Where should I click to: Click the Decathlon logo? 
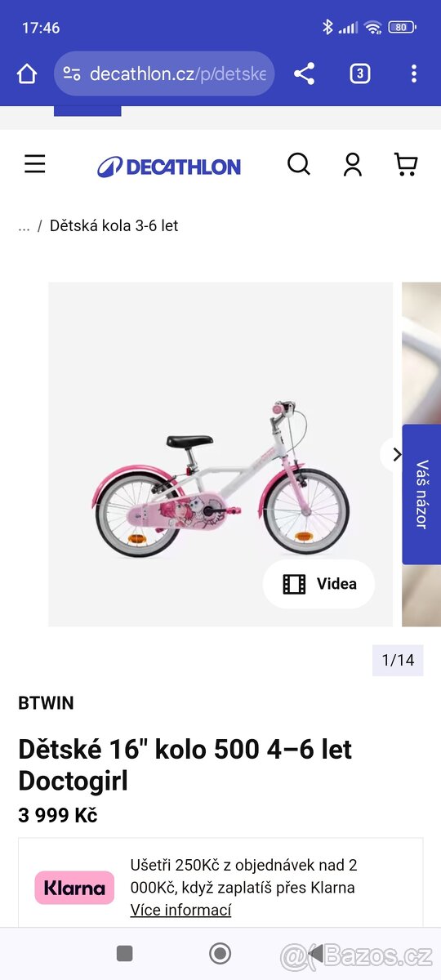pos(169,167)
